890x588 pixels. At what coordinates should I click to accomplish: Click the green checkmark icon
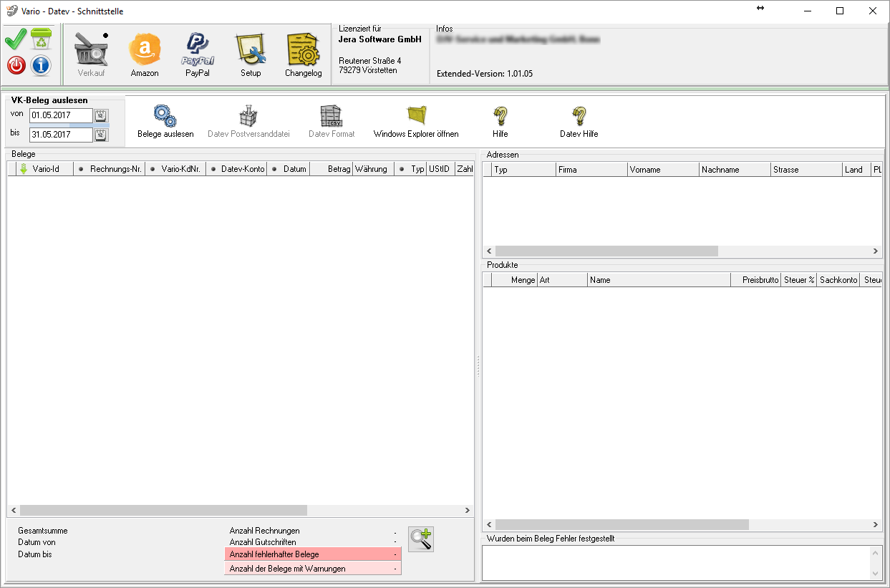click(16, 39)
